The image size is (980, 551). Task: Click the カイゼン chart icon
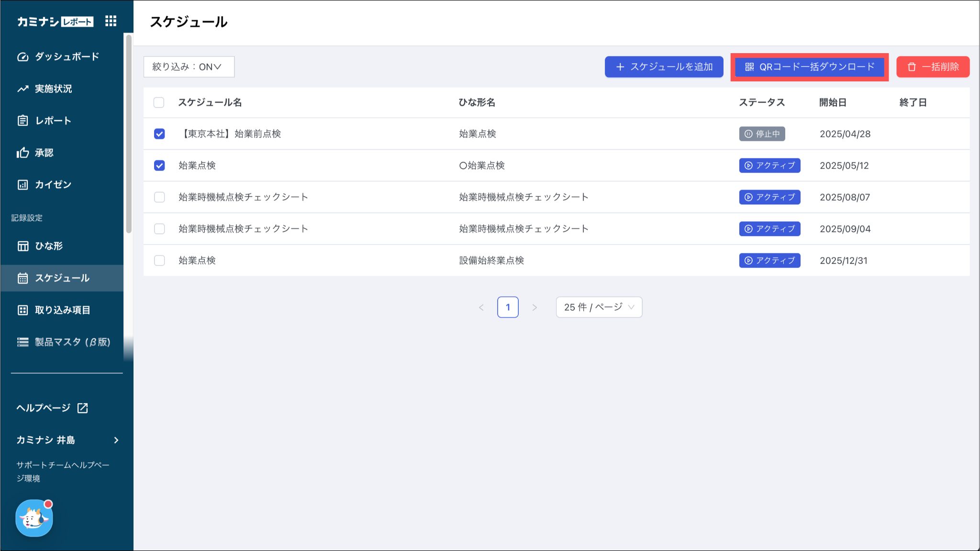22,185
